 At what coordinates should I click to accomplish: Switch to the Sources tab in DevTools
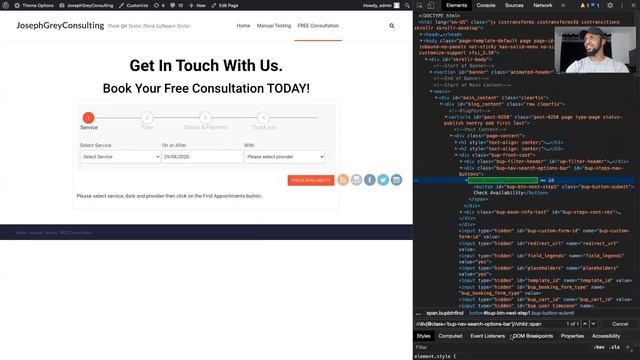(514, 5)
